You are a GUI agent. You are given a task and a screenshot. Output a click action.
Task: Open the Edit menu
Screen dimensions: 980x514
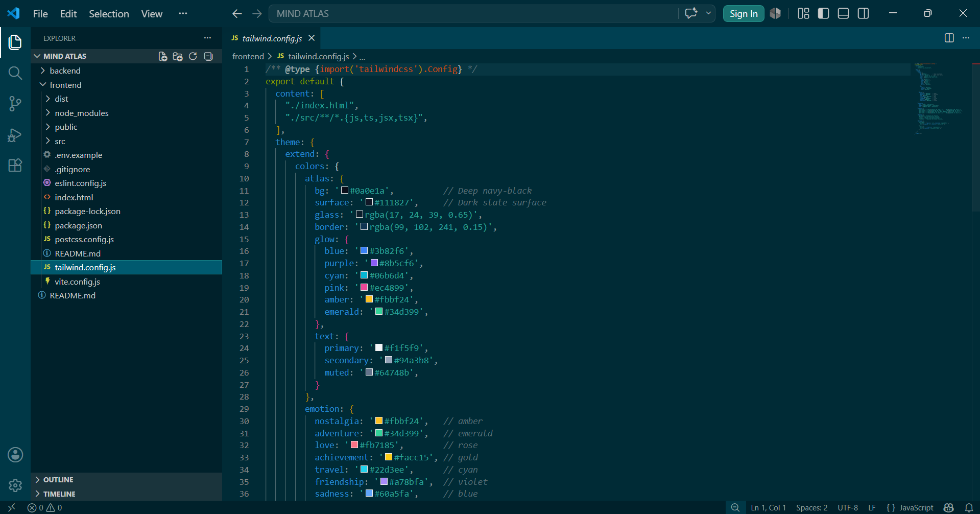pos(68,14)
